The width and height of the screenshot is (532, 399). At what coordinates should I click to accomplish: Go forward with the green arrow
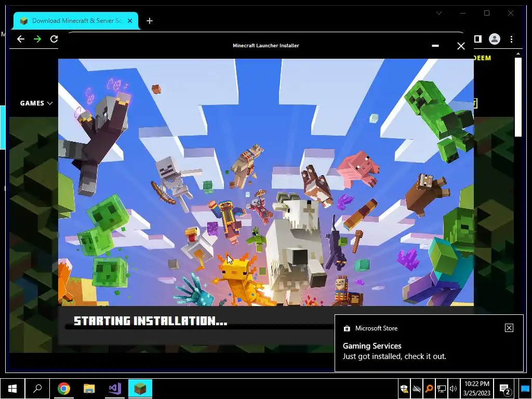[x=37, y=39]
